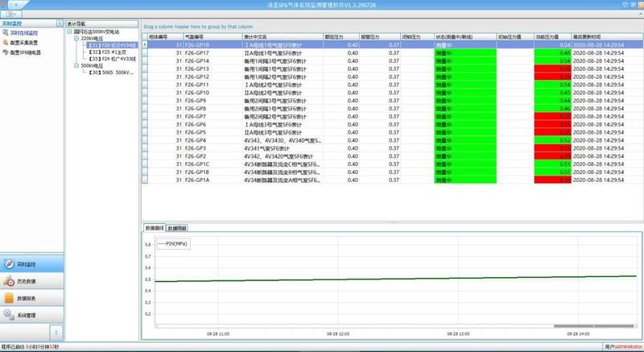Click row selector of F26-GP13 row
The width and height of the screenshot is (644, 352).
tap(145, 68)
